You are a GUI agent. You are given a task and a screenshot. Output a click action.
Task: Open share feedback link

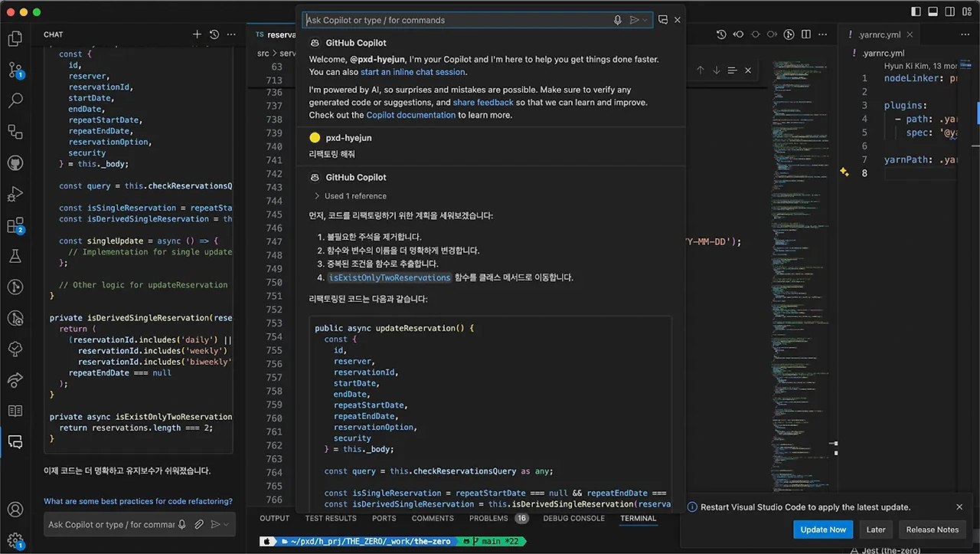(483, 102)
